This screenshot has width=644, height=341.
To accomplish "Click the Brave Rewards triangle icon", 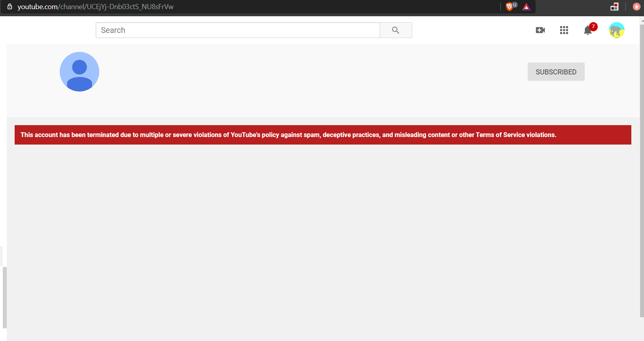I will point(527,7).
